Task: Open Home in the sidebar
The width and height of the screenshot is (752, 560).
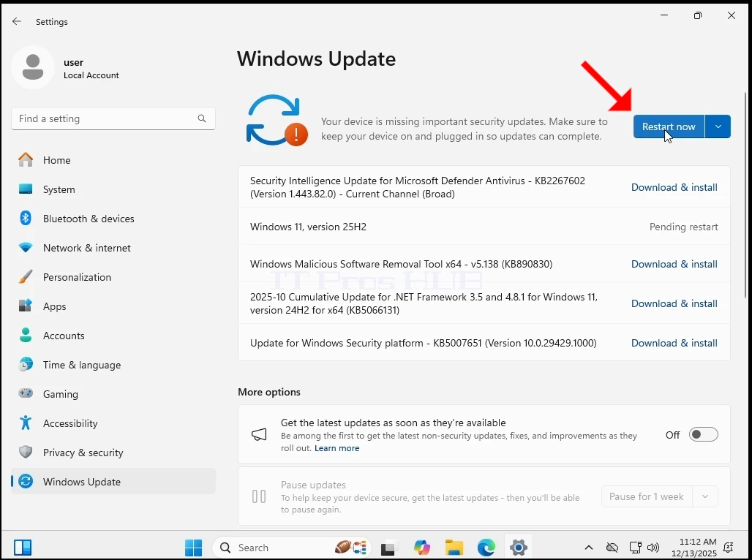Action: 113,160
